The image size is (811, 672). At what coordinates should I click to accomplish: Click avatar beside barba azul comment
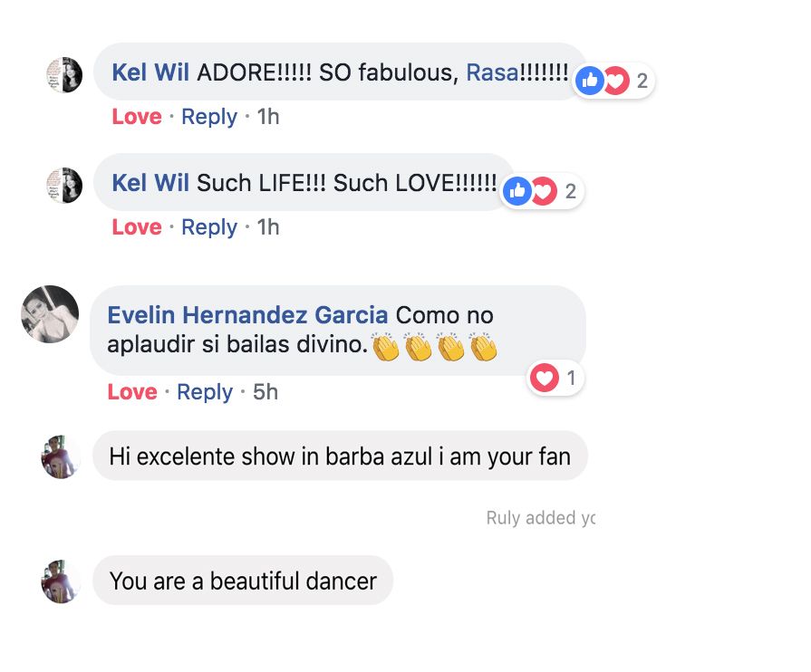62,456
